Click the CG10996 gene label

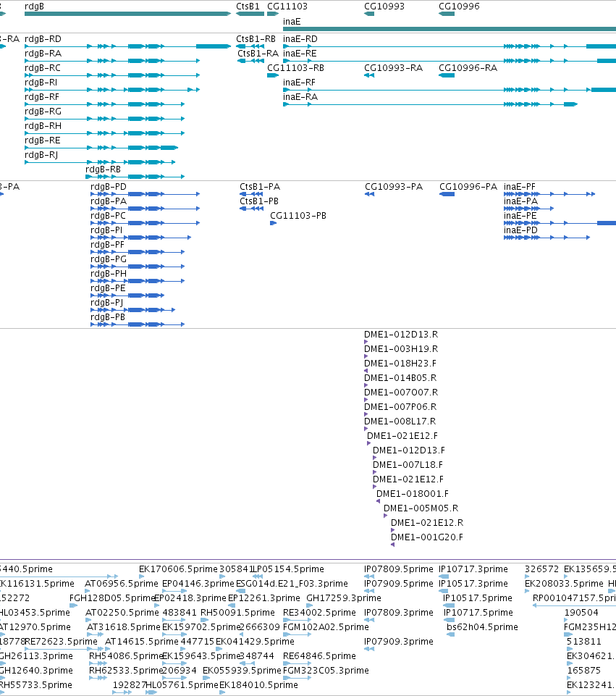point(459,7)
